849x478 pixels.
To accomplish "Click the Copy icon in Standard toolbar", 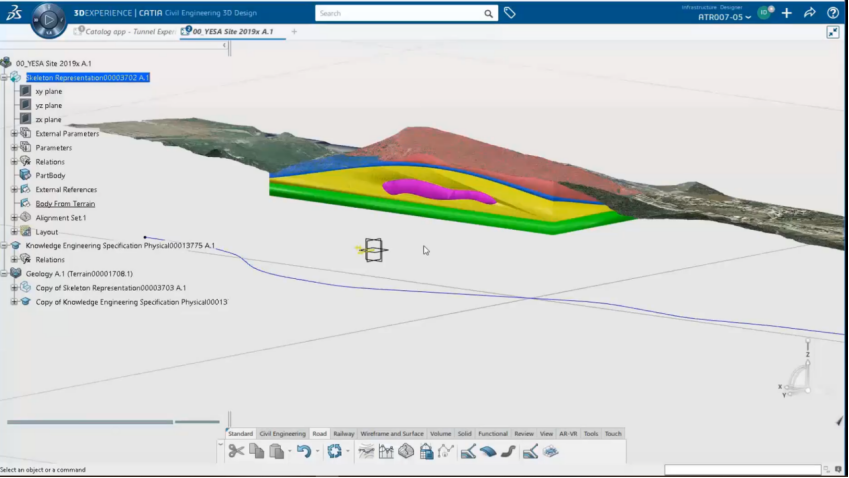I will click(257, 452).
